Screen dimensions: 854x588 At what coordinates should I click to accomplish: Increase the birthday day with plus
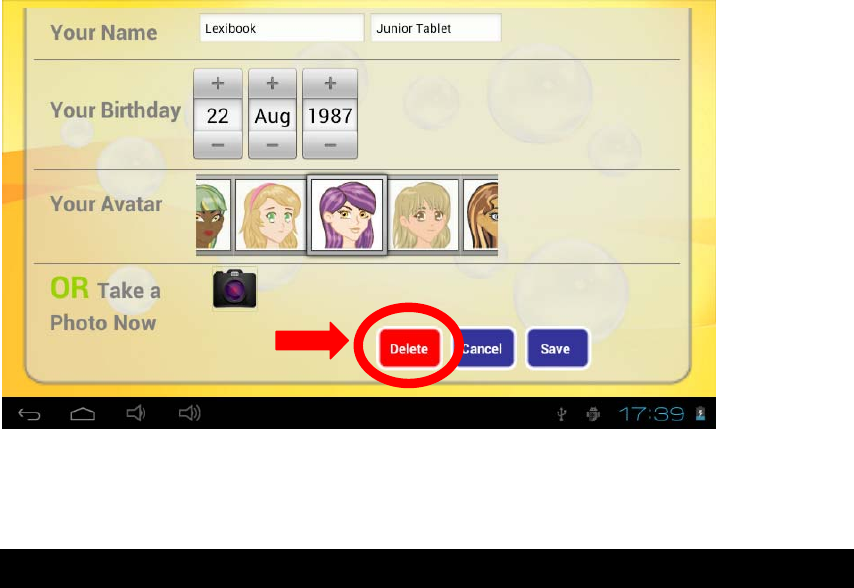(x=218, y=83)
